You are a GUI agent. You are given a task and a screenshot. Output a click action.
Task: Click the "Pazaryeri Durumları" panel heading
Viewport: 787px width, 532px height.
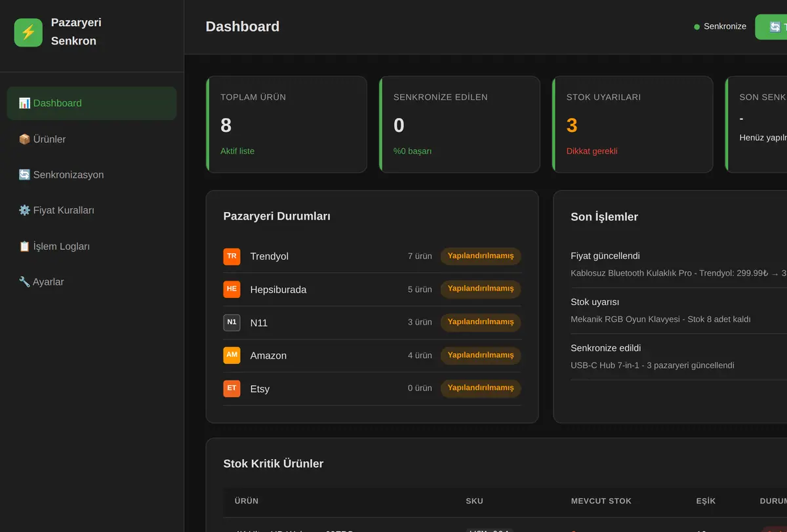[x=277, y=216]
